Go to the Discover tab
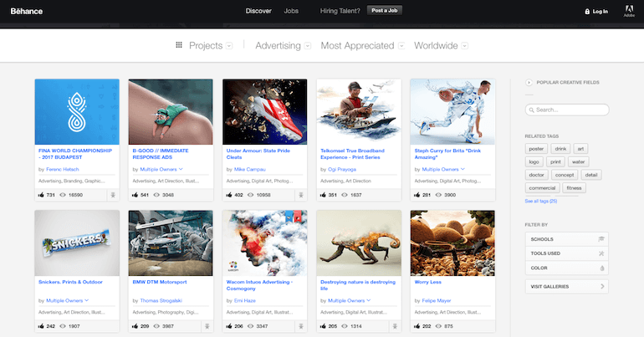Screen dimensions: 644x337 [258, 11]
